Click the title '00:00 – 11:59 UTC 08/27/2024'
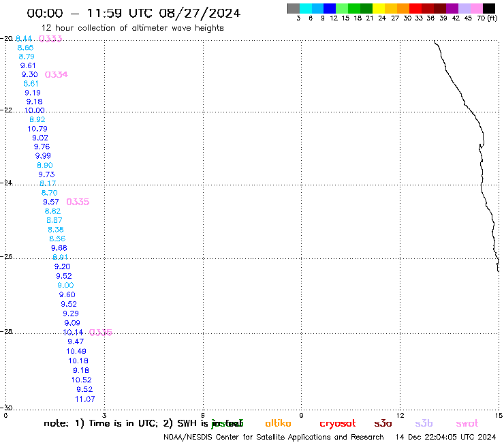 pyautogui.click(x=133, y=13)
